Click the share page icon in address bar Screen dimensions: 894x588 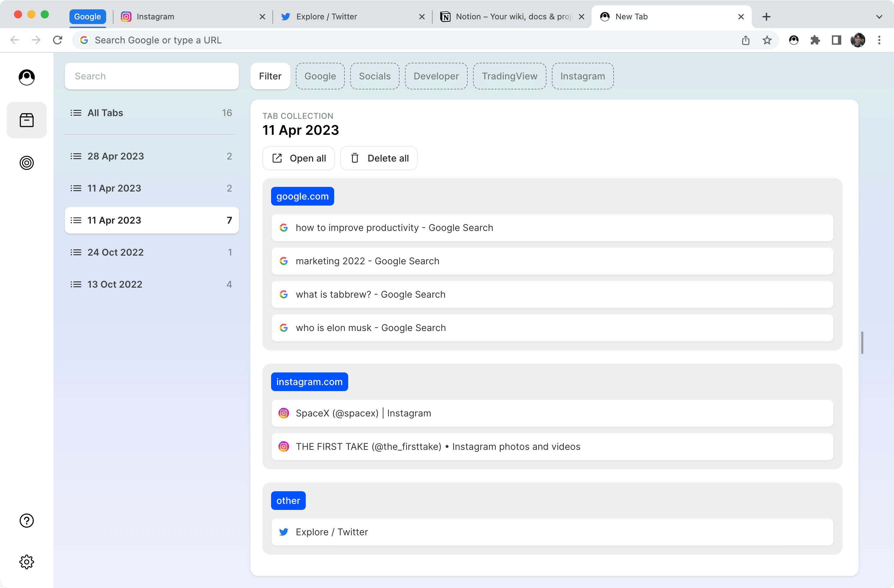[746, 40]
